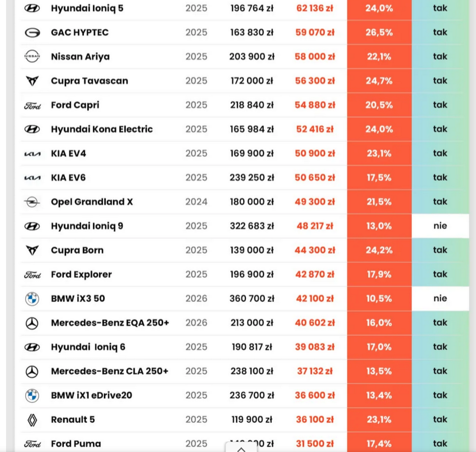476x452 pixels.
Task: Click the 62 136 zł discount for Ioniq 5
Action: click(x=314, y=8)
